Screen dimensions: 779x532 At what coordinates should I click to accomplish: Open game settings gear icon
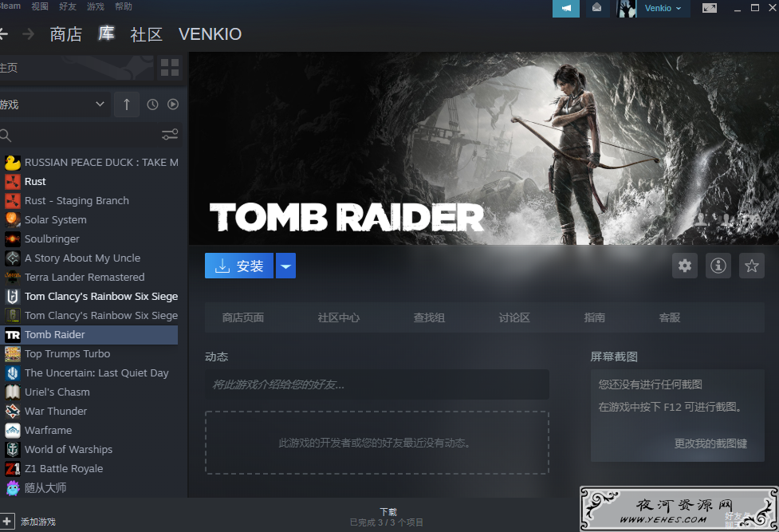coord(685,266)
